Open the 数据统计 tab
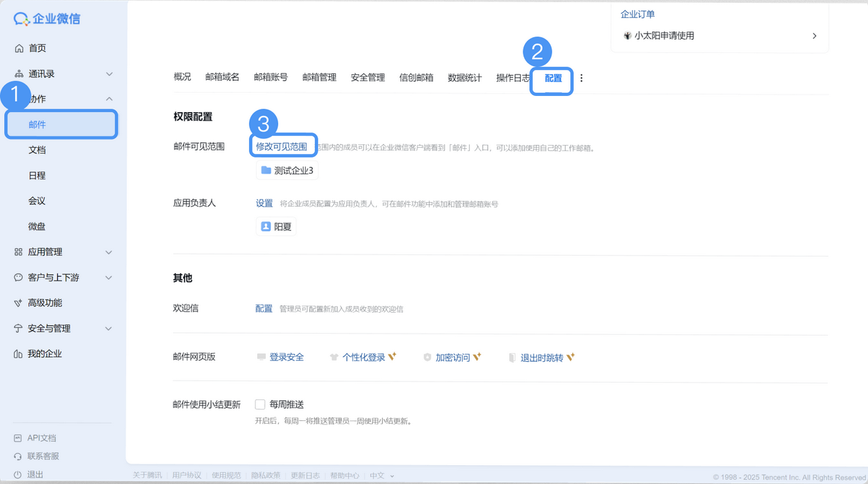This screenshot has width=868, height=484. click(x=464, y=77)
